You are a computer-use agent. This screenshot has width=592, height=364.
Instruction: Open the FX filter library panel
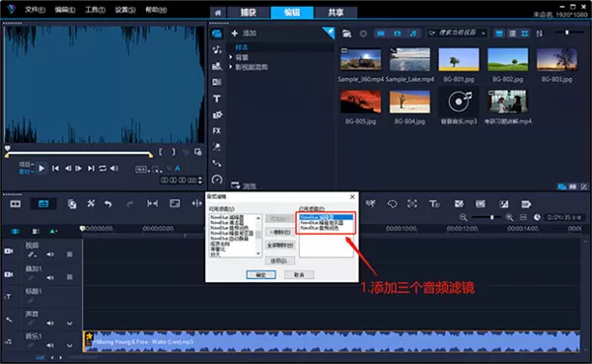[217, 130]
